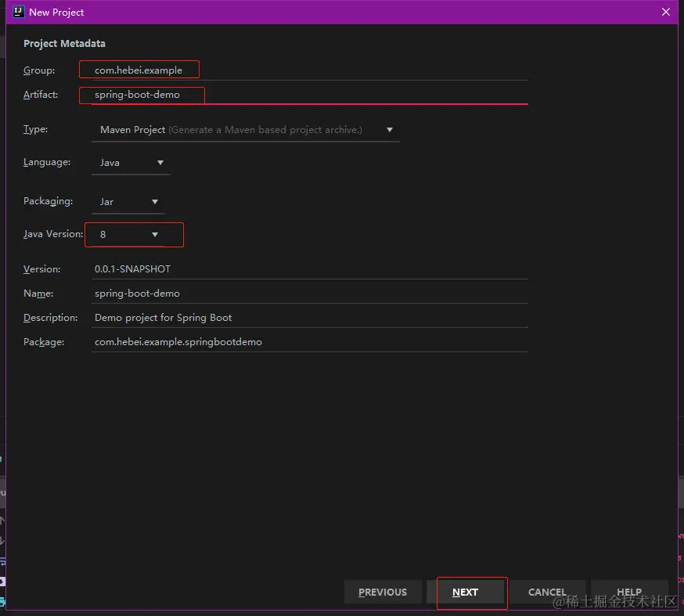This screenshot has width=684, height=616.
Task: Click the Language: label
Action: click(47, 162)
